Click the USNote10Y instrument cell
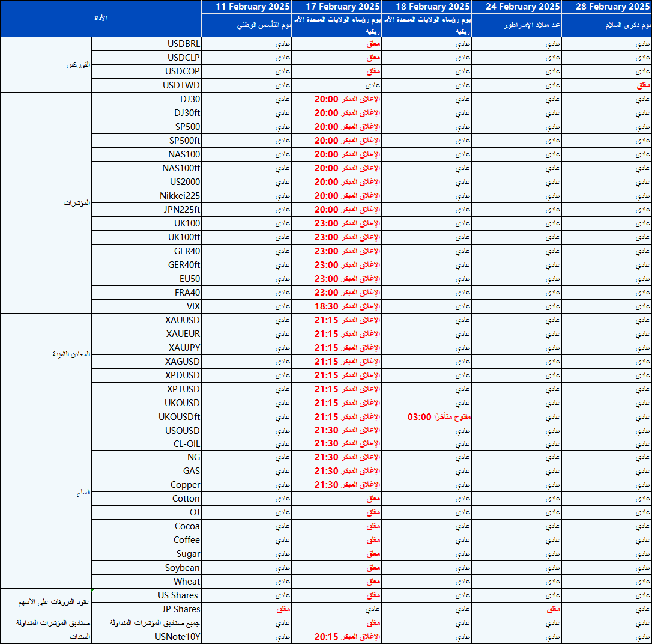This screenshot has width=652, height=644. pos(146,637)
